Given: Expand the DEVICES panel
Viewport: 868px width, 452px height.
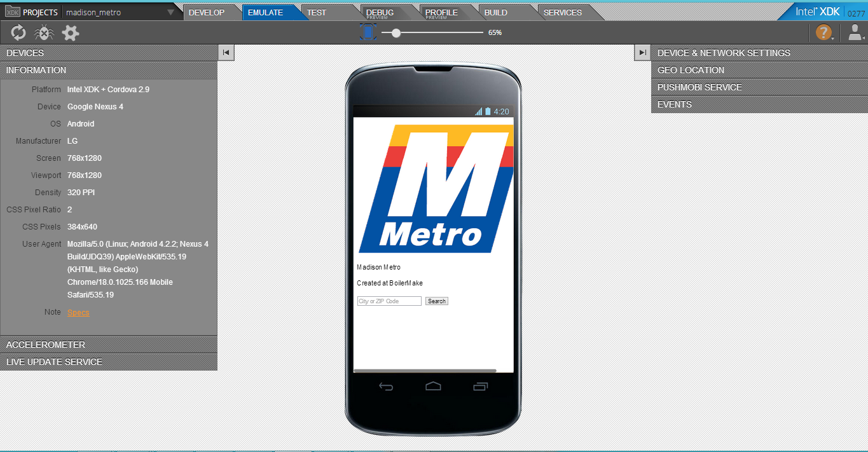Looking at the screenshot, I should (x=109, y=53).
